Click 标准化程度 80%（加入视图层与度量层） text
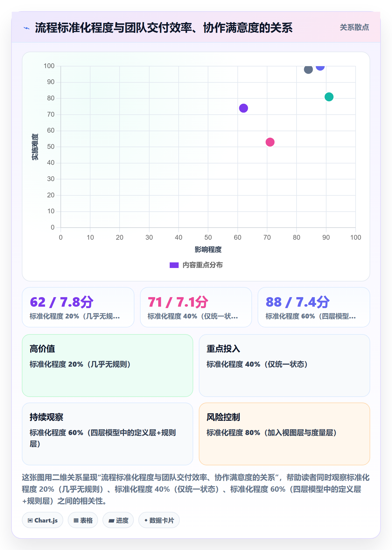Screen dimensions: 392x550 [272, 433]
